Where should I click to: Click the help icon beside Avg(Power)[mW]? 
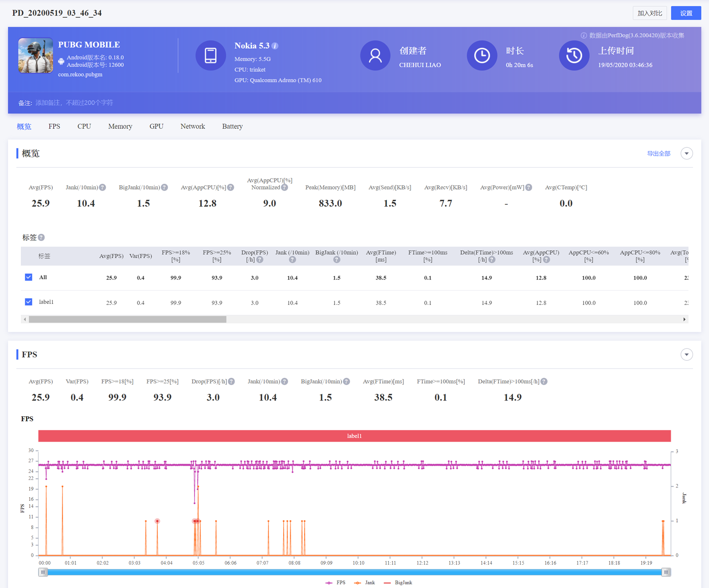529,187
